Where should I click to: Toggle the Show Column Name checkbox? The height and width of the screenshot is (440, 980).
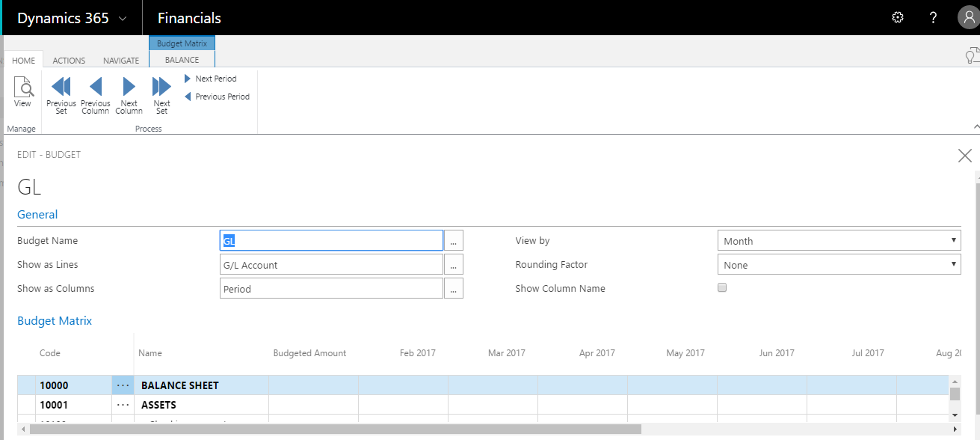click(722, 288)
